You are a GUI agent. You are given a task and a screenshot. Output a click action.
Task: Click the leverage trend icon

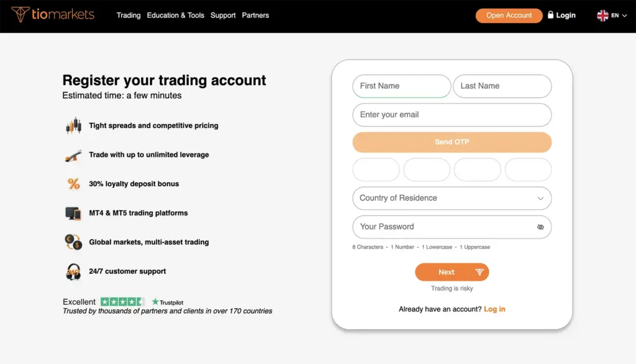pyautogui.click(x=73, y=155)
